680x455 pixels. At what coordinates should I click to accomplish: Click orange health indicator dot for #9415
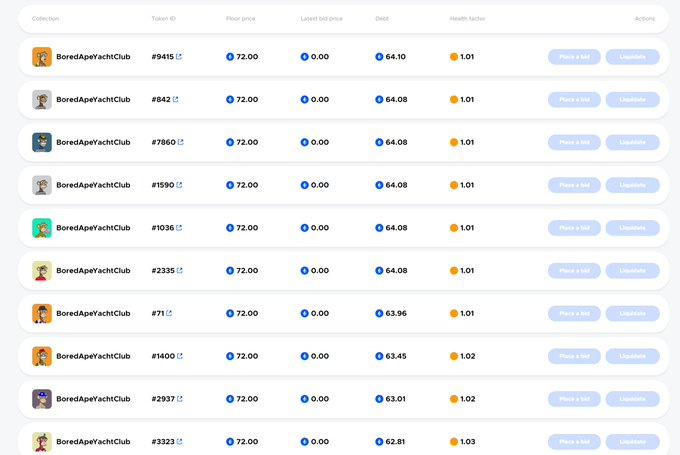pyautogui.click(x=454, y=57)
